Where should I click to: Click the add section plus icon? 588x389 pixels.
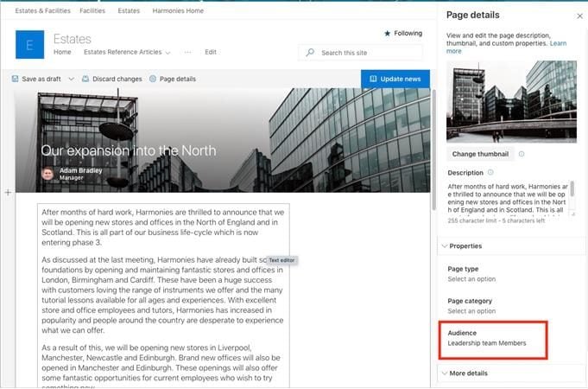pos(8,192)
